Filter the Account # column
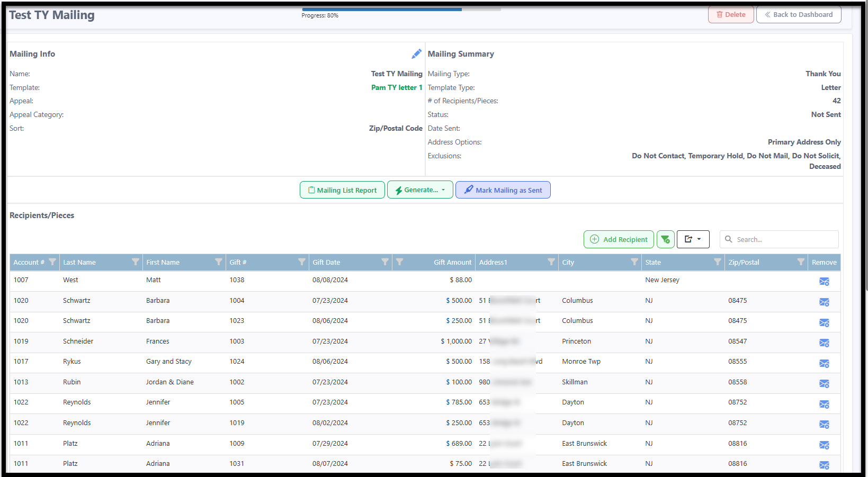The height and width of the screenshot is (477, 868). pyautogui.click(x=52, y=262)
